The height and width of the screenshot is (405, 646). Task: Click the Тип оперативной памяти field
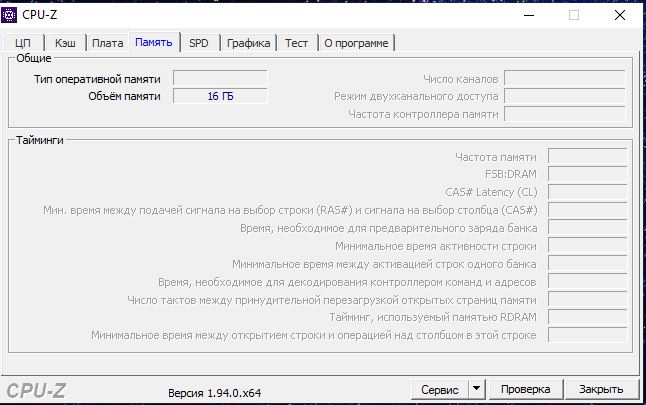pos(220,78)
